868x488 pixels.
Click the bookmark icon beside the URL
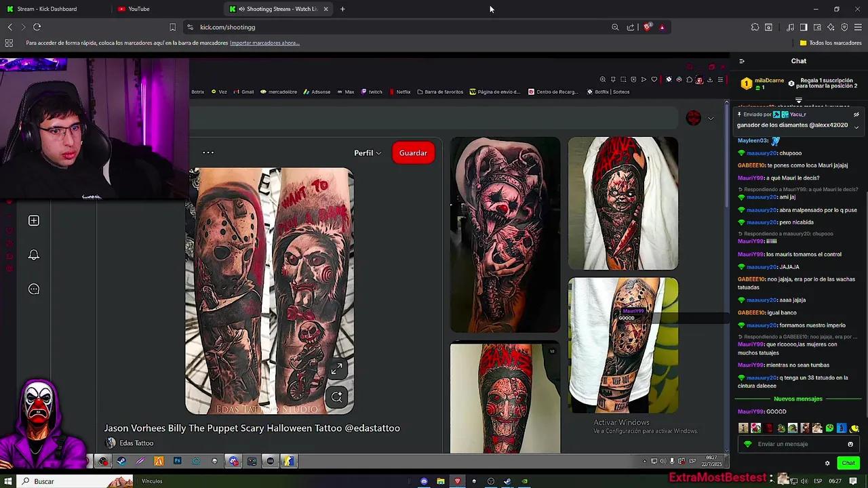(172, 27)
